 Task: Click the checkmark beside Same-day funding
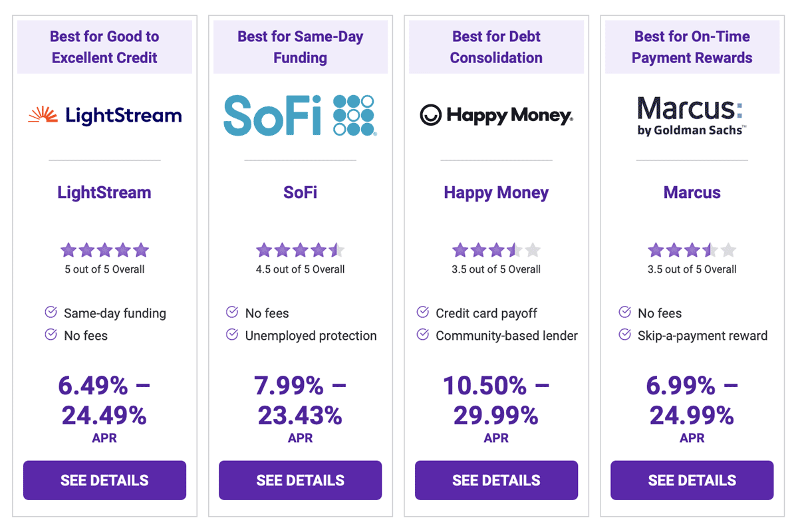tap(52, 313)
